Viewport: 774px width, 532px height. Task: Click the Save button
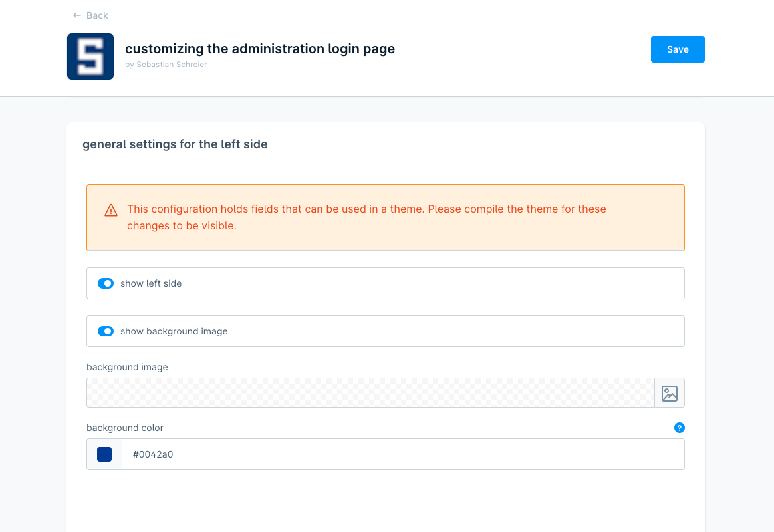(678, 49)
